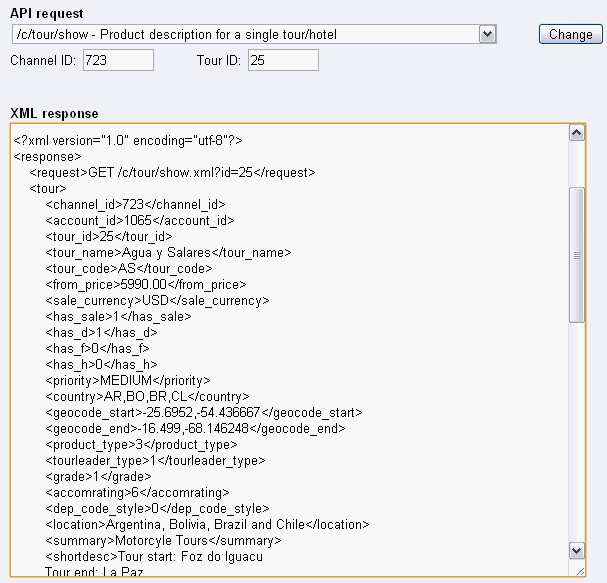Screen dimensions: 607x583
Task: Click the API request heading
Action: point(46,14)
